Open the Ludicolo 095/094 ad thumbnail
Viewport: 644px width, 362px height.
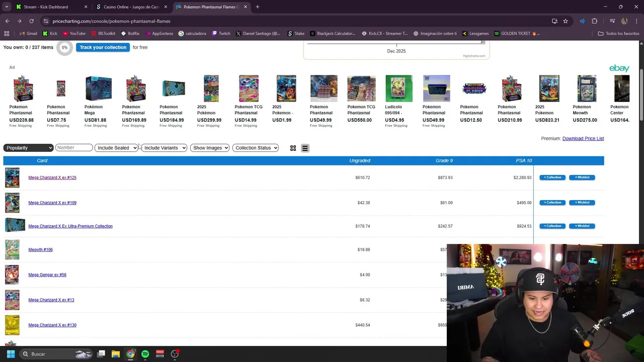coord(399,88)
